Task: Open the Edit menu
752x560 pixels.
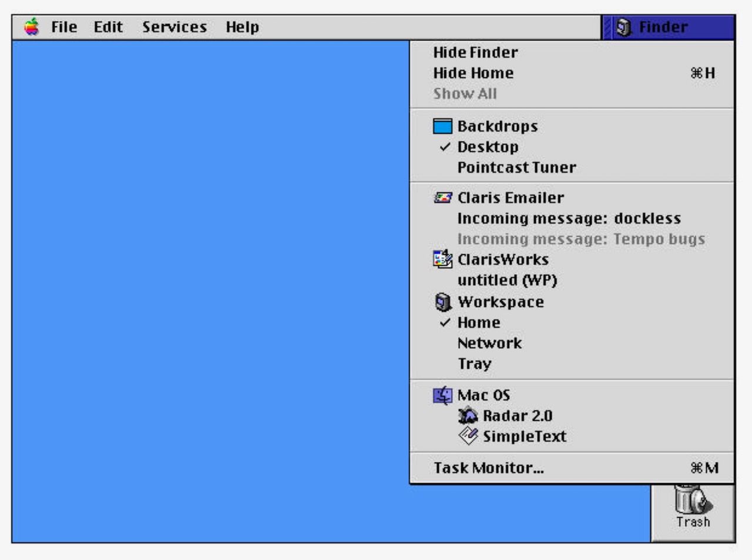Action: [108, 27]
